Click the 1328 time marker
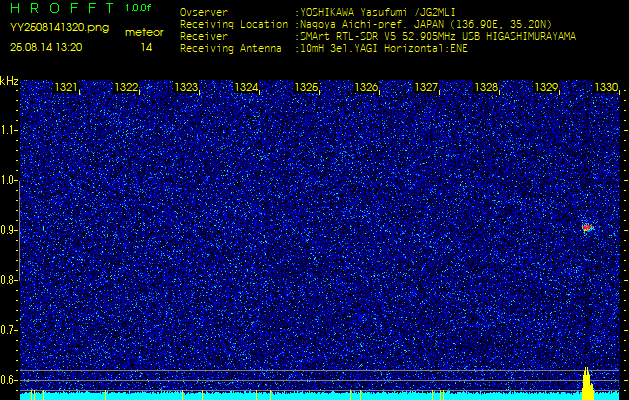 [486, 87]
